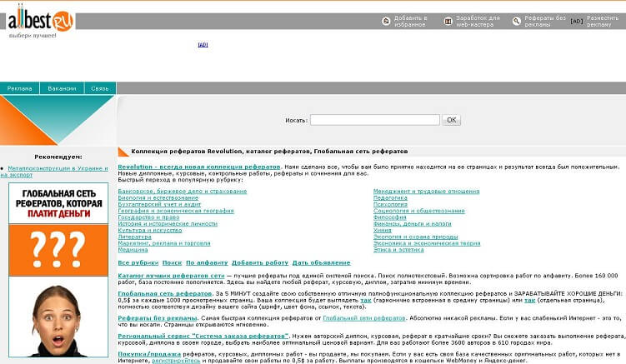Click the magnifier icon for ad-free referats
This screenshot has width=626, height=364.
click(516, 21)
